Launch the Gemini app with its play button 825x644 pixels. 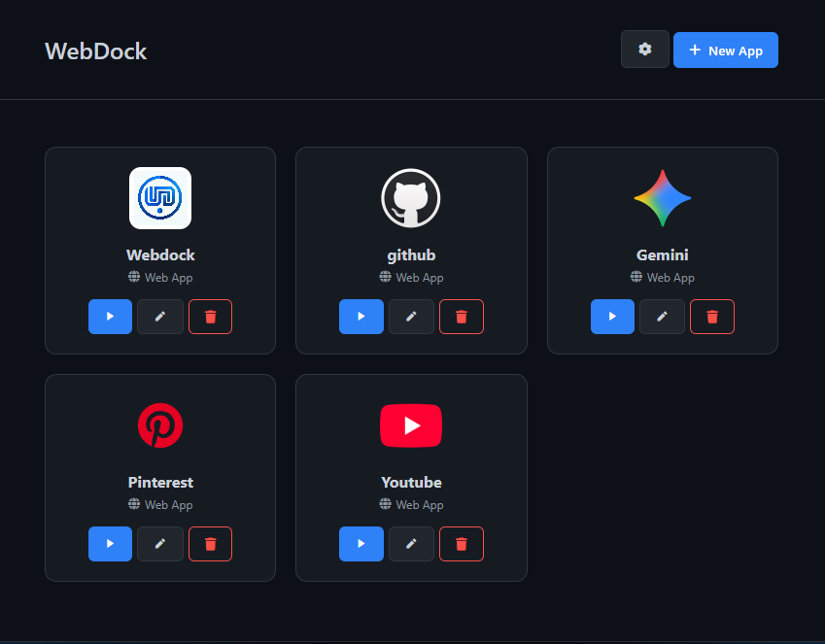click(x=612, y=317)
